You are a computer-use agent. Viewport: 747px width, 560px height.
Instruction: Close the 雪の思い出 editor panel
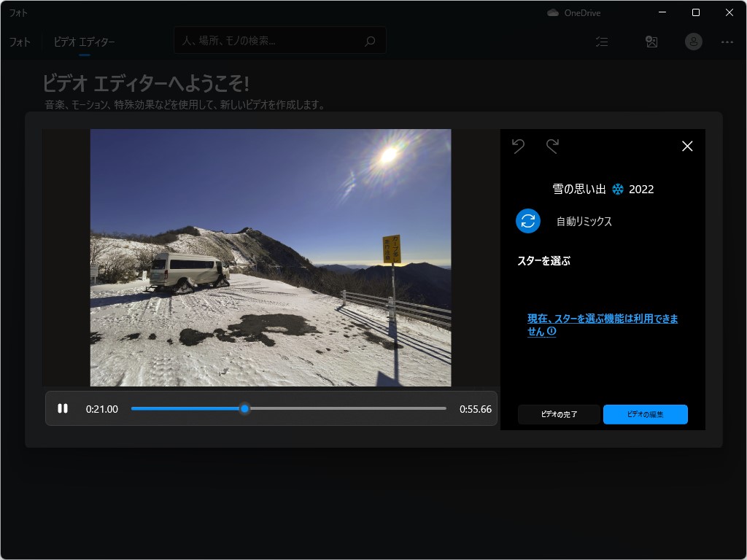[x=686, y=146]
